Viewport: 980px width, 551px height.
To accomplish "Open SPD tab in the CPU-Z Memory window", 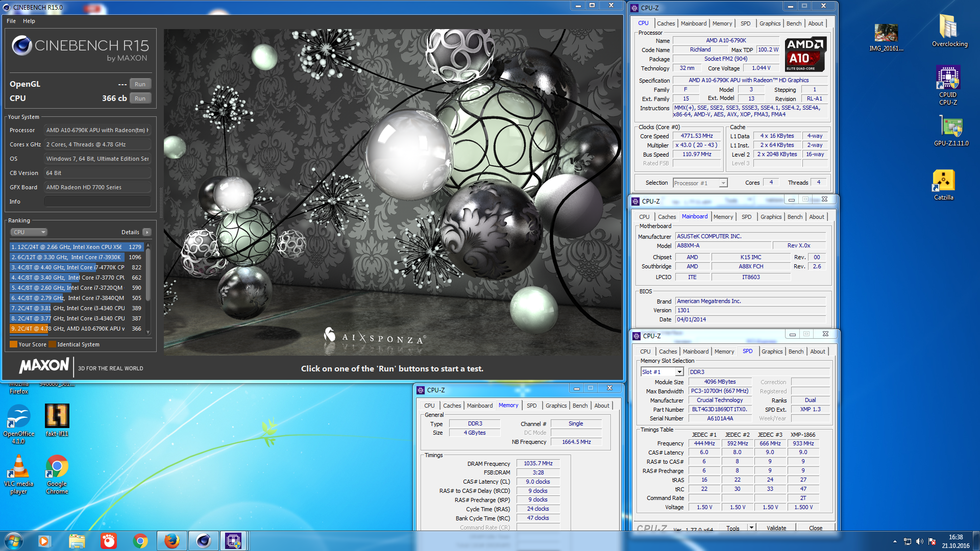I will click(531, 406).
